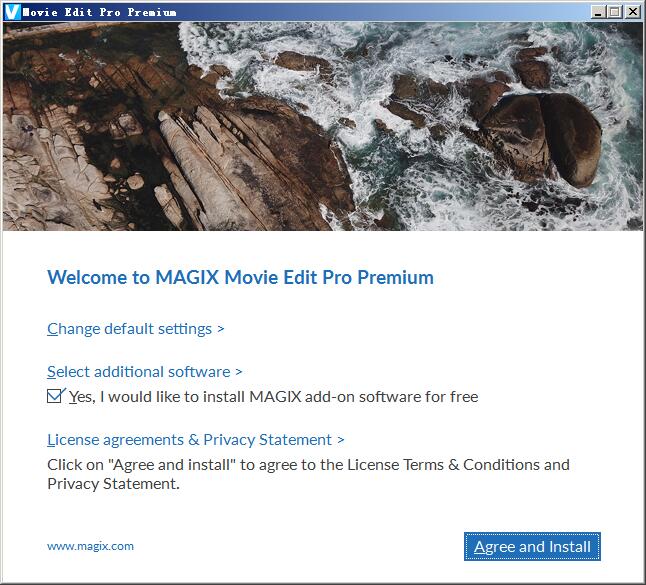646x585 pixels.
Task: Click the License Terms description paragraph
Action: [x=308, y=474]
